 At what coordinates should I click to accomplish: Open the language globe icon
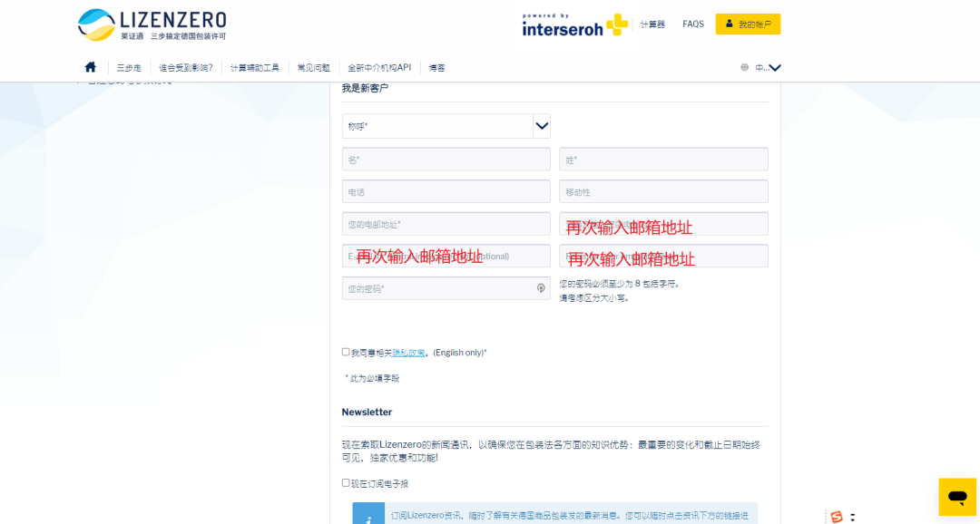744,67
